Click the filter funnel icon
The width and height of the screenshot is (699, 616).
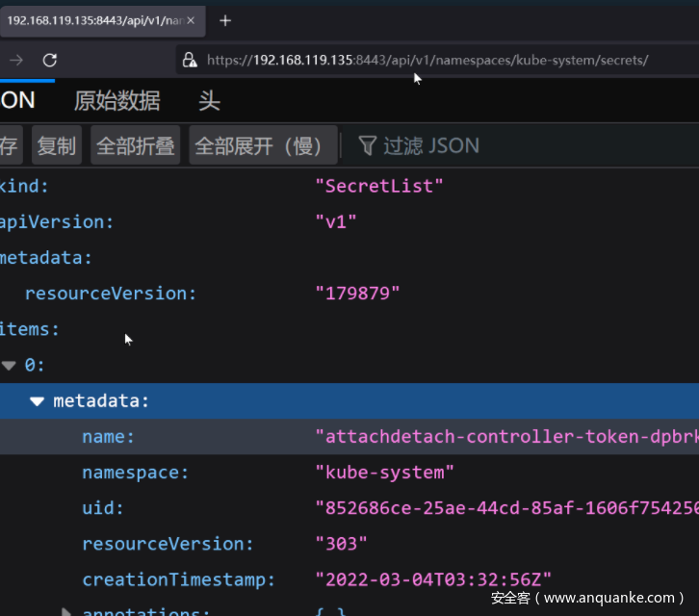tap(367, 146)
